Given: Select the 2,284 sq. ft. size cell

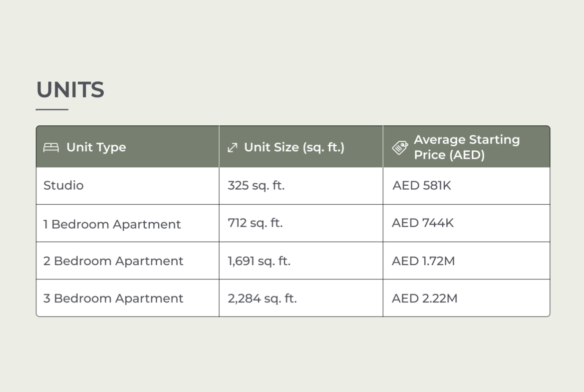Looking at the screenshot, I should click(262, 299).
